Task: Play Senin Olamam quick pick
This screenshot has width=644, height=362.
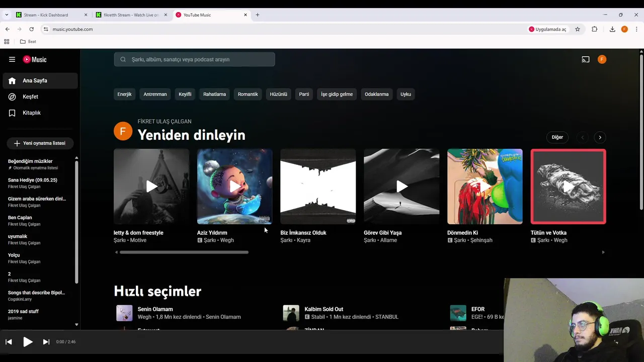Action: tap(124, 313)
